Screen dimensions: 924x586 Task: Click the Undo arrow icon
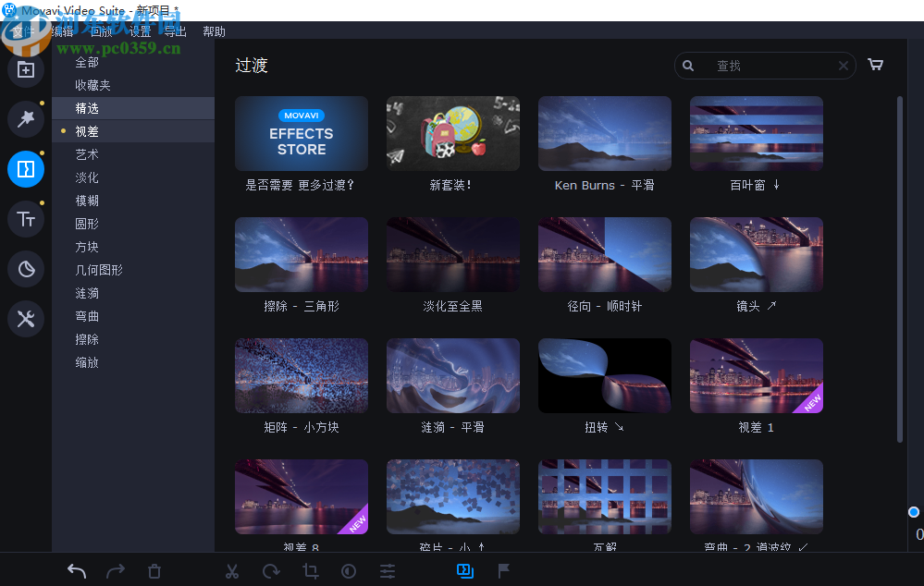tap(77, 570)
